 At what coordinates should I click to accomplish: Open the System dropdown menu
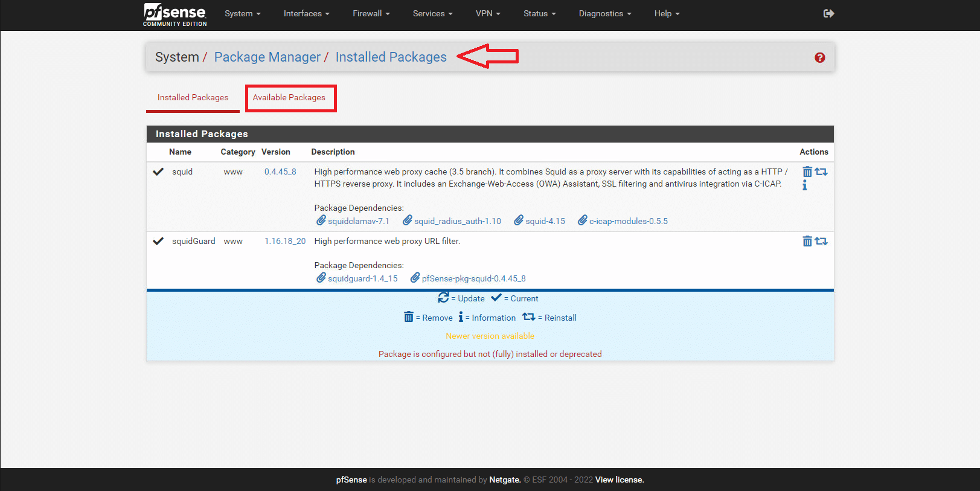click(x=243, y=13)
